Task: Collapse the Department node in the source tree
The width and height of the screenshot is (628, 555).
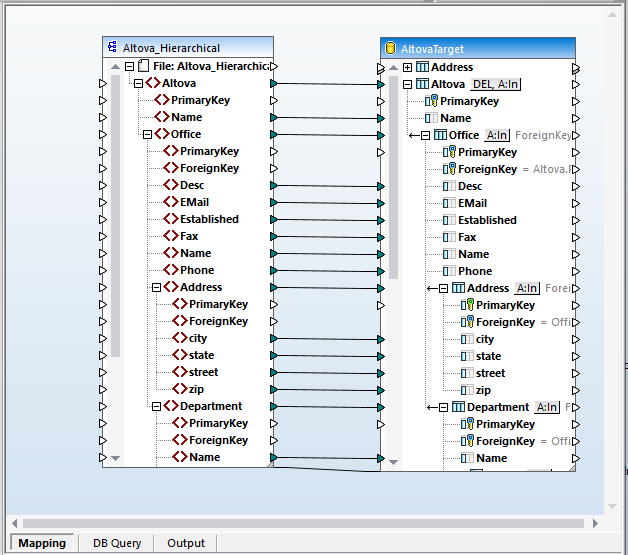Action: (157, 406)
